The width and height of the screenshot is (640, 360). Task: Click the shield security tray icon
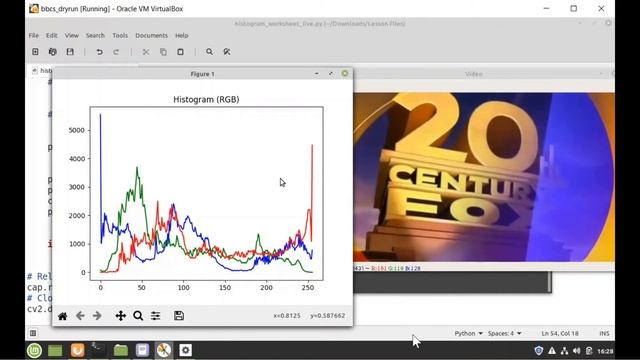coord(539,351)
